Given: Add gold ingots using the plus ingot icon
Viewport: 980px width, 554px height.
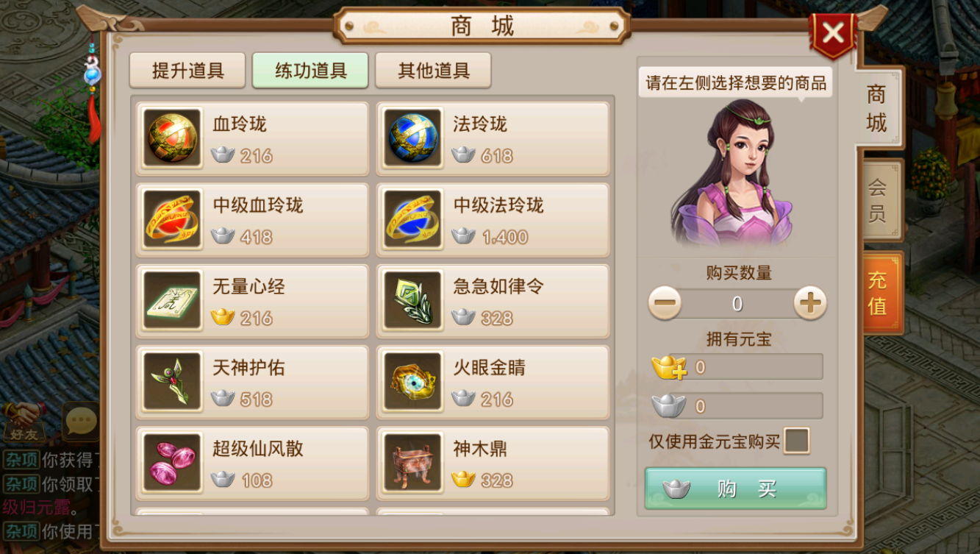Looking at the screenshot, I should [x=668, y=366].
